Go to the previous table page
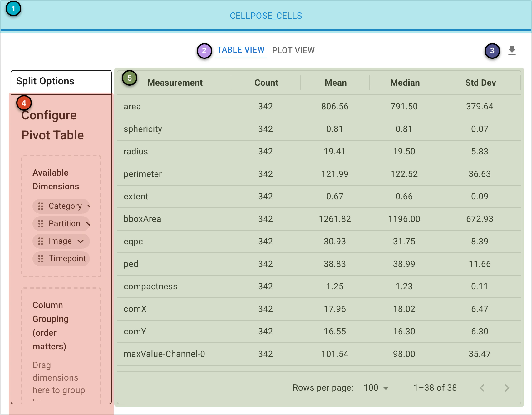Screen dimensions: 532x415 (x=482, y=388)
